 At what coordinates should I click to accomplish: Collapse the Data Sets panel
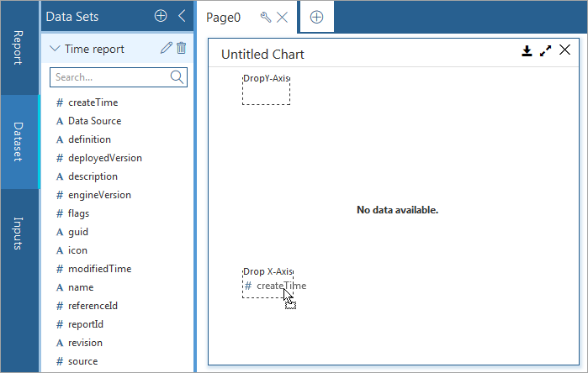(181, 16)
